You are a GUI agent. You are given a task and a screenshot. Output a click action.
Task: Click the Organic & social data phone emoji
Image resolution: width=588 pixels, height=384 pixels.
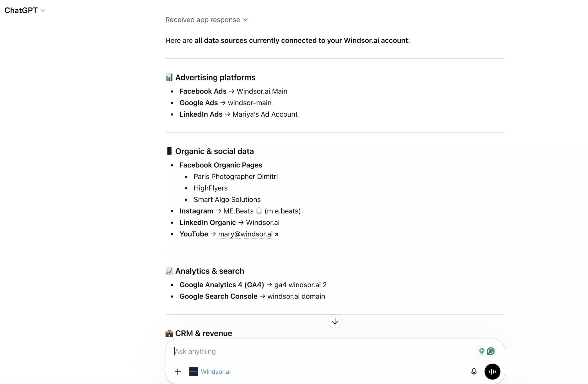coord(169,151)
